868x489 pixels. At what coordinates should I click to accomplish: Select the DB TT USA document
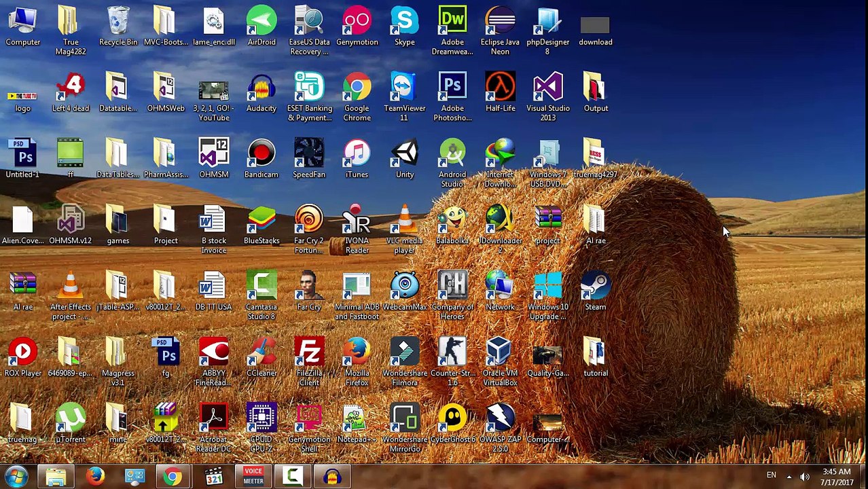[213, 291]
